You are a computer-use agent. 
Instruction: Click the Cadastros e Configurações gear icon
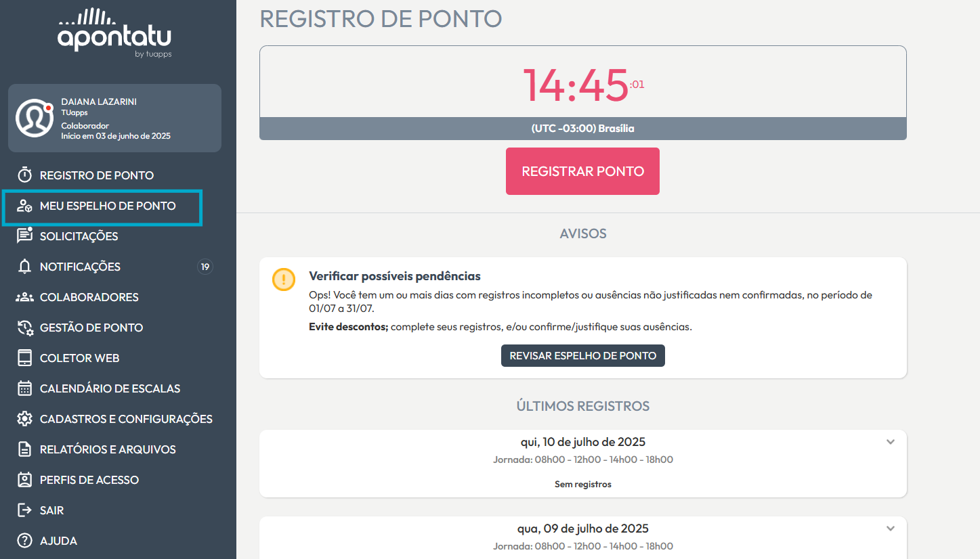(24, 419)
